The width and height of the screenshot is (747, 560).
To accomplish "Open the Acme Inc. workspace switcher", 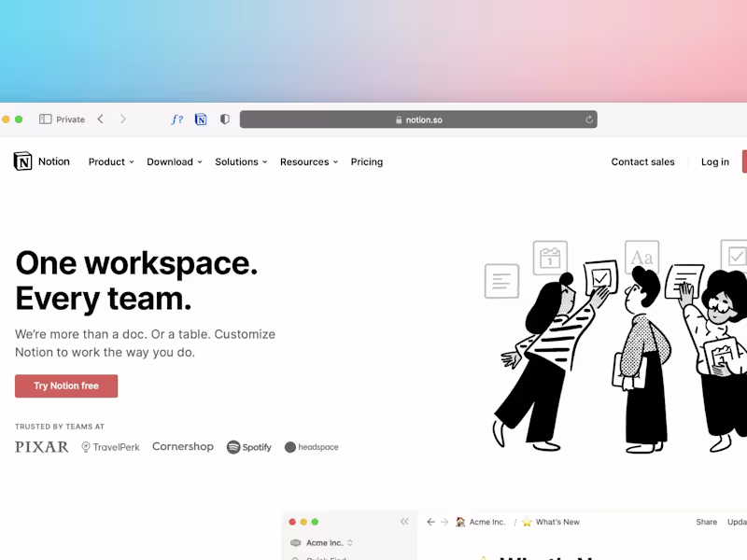I will point(324,542).
